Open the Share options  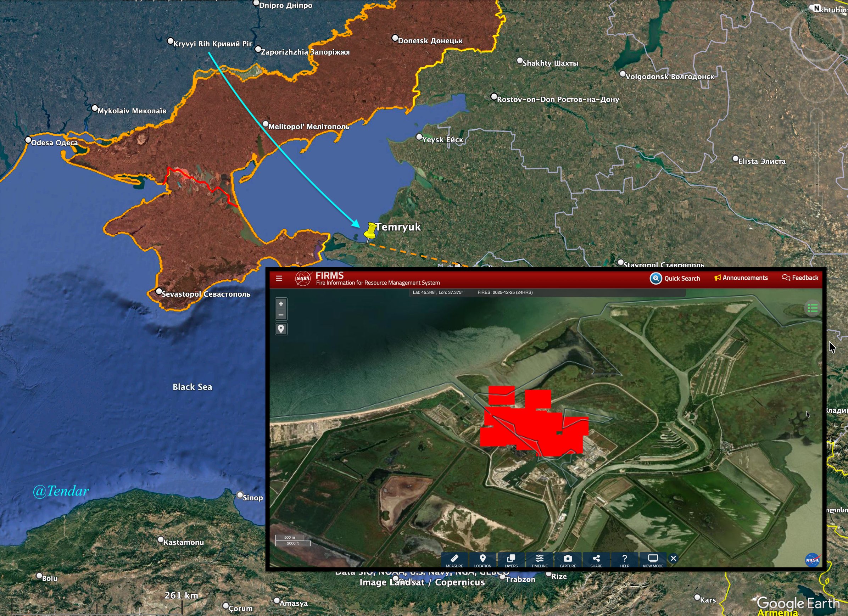coord(596,560)
